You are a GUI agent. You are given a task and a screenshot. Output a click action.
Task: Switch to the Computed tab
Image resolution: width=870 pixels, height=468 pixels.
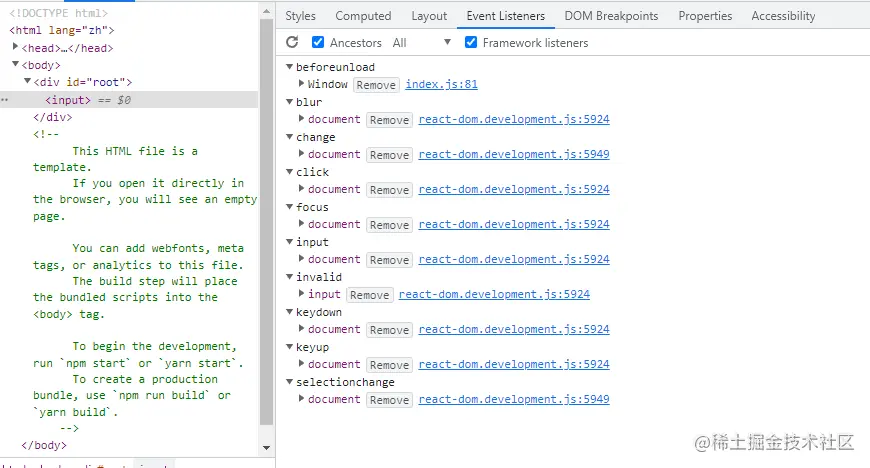pyautogui.click(x=363, y=16)
